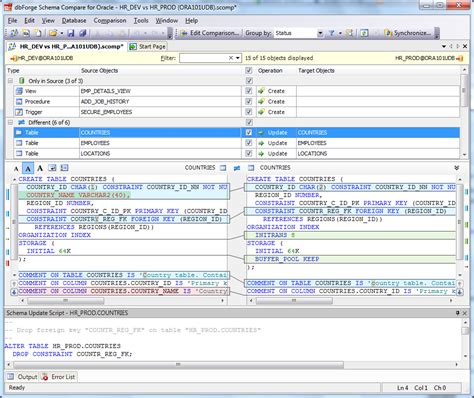474x398 pixels.
Task: Click the icon right of the filter dropdown
Action: [349, 33]
